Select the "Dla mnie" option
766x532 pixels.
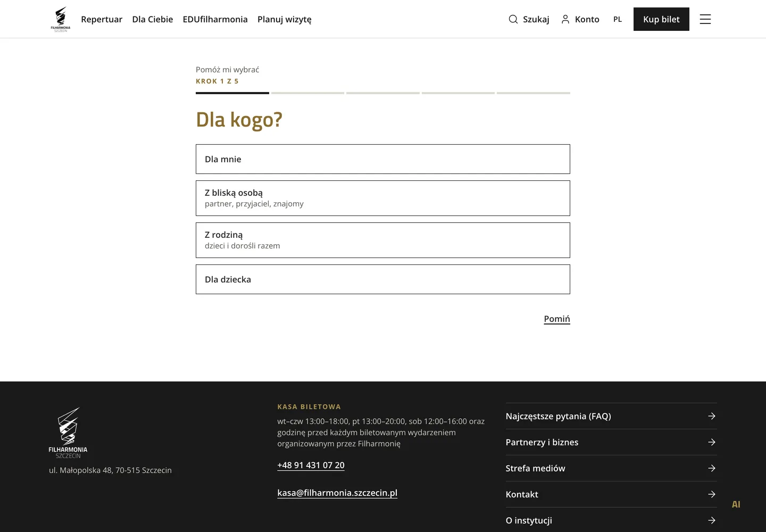click(x=383, y=159)
